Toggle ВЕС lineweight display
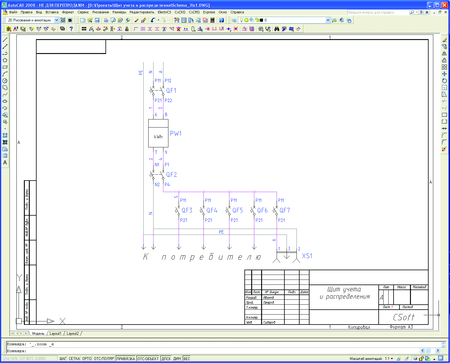The height and width of the screenshot is (363, 450). point(187,358)
